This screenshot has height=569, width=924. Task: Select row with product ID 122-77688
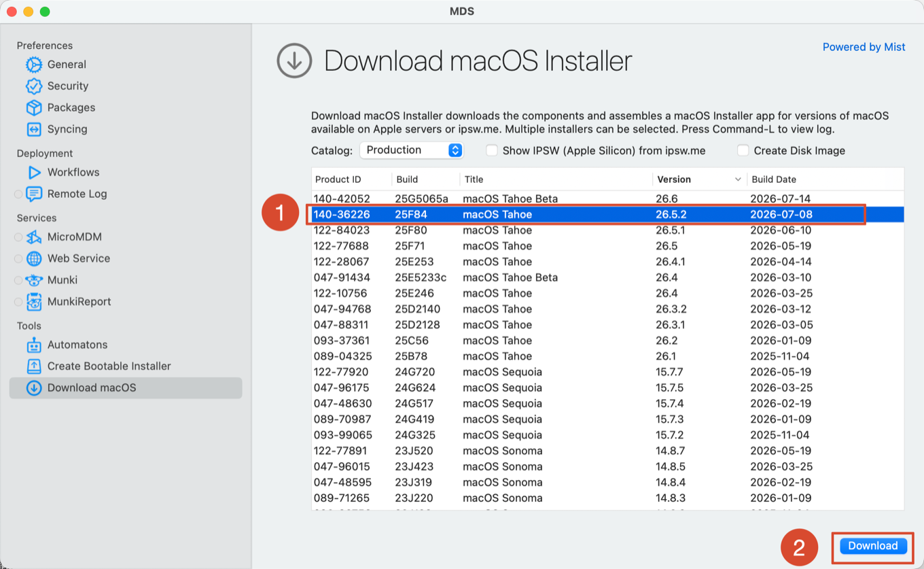coord(608,246)
